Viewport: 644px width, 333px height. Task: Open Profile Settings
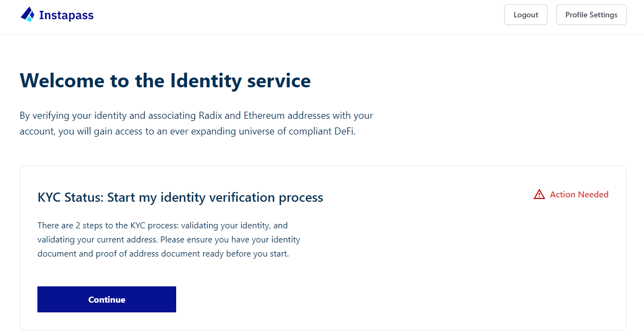(x=591, y=15)
